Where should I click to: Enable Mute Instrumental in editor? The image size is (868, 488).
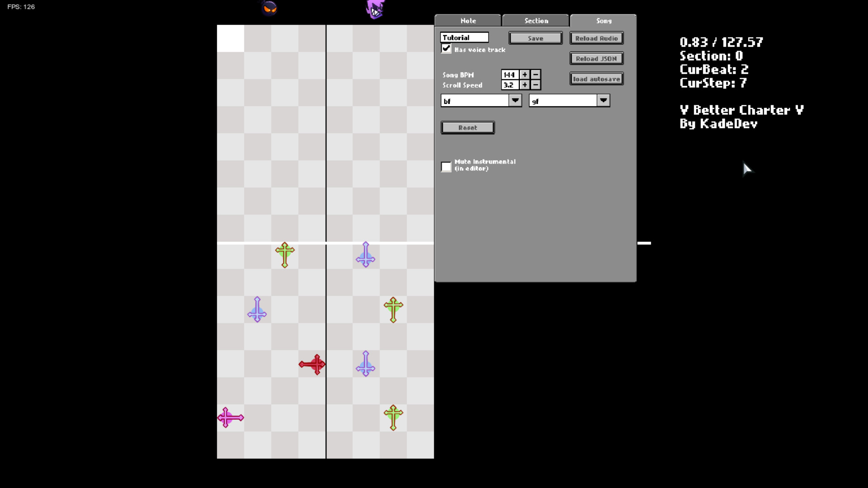[x=447, y=166]
